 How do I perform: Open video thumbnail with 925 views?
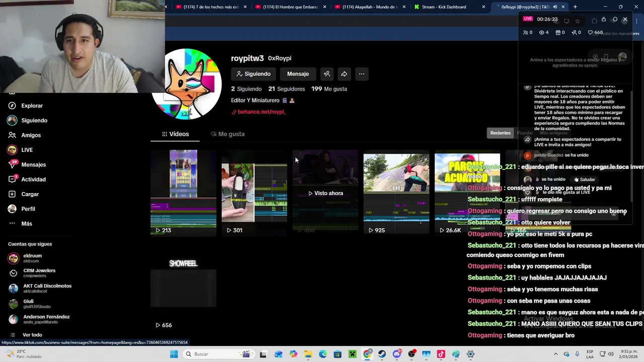(x=396, y=193)
